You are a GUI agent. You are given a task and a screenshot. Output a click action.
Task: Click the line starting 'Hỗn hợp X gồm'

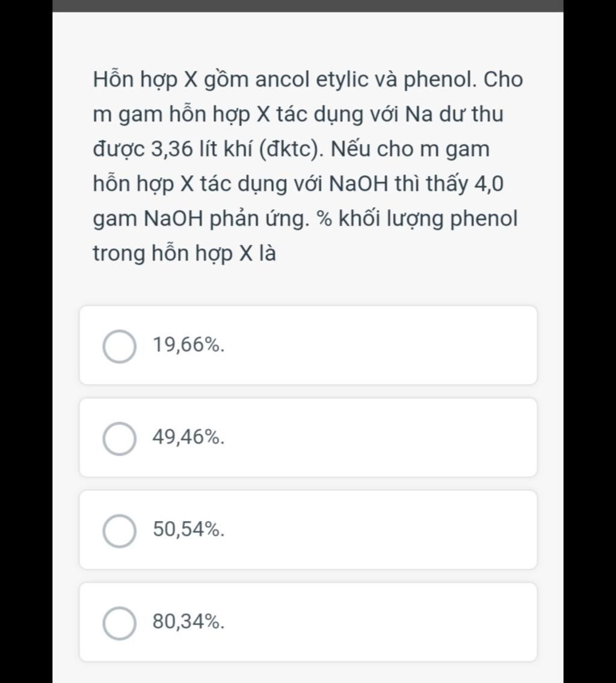pyautogui.click(x=308, y=79)
